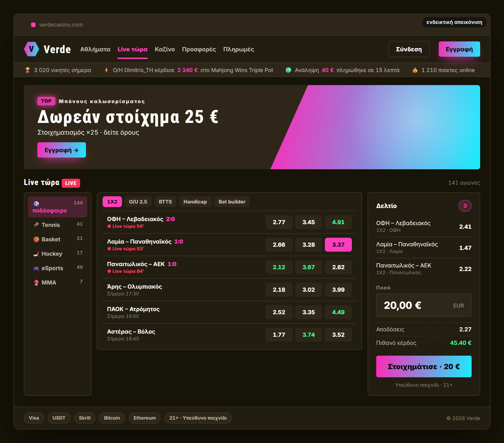
Task: Open the Bet builder tab
Action: point(232,202)
